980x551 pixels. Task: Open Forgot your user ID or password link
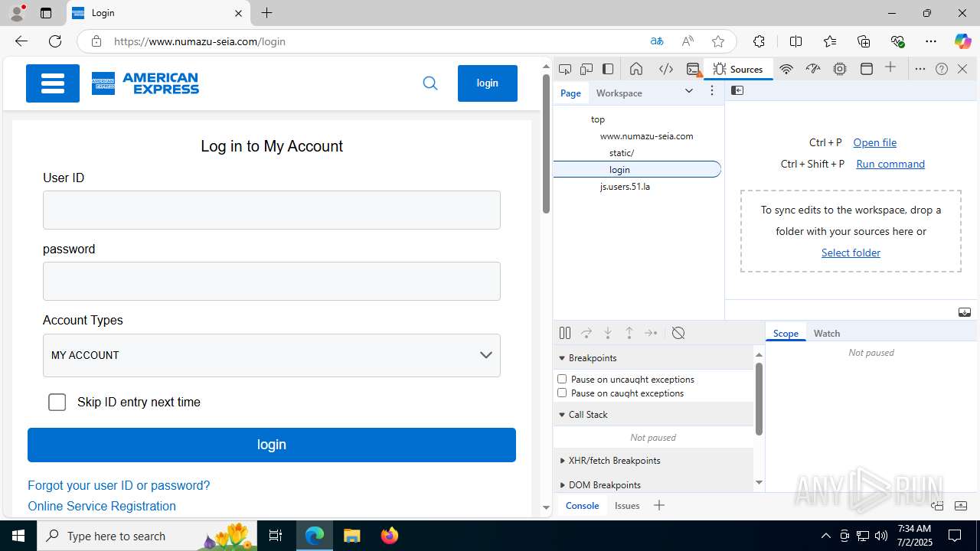point(119,485)
